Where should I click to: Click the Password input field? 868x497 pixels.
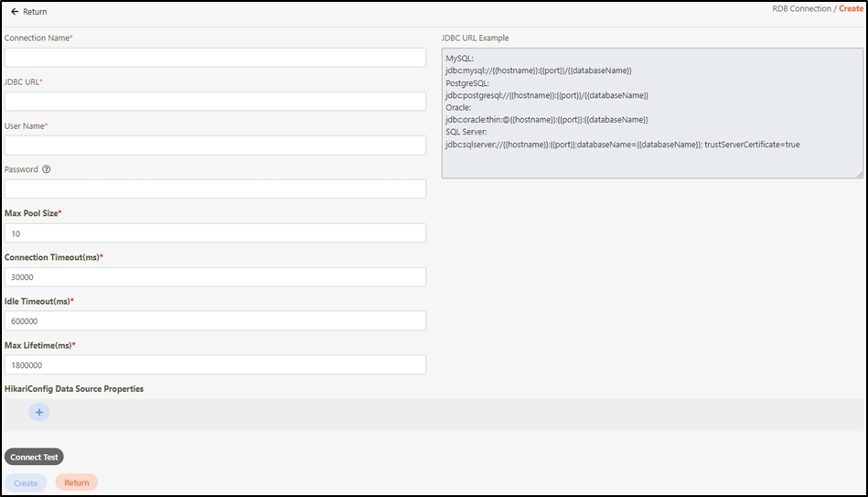(215, 189)
